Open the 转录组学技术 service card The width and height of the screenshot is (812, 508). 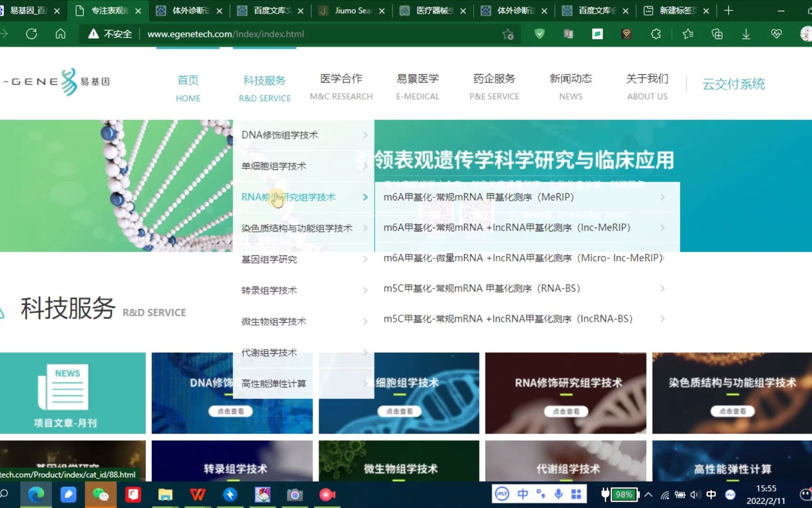tap(232, 460)
